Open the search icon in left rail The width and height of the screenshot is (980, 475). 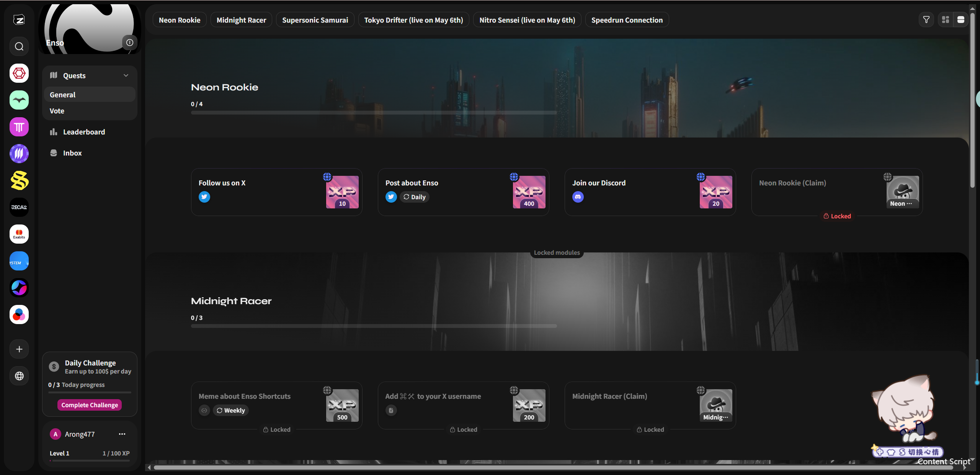tap(19, 46)
